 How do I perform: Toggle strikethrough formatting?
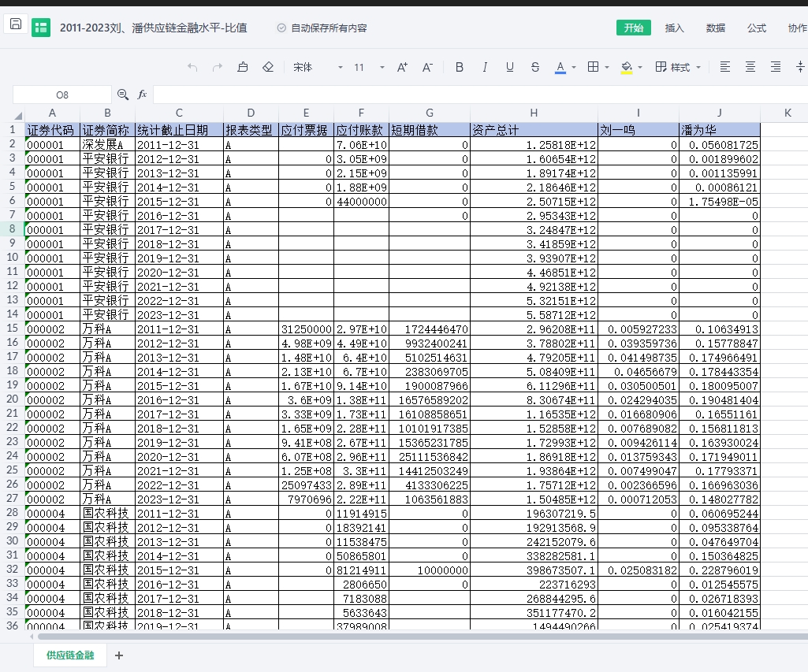point(535,67)
